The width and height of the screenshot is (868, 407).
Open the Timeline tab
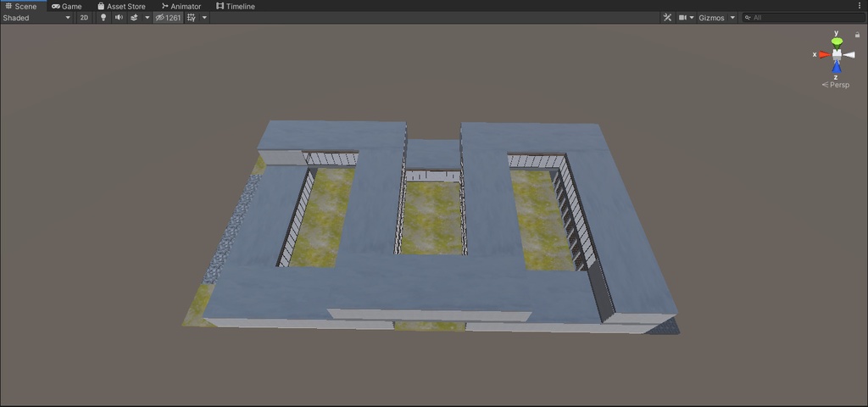tap(236, 6)
